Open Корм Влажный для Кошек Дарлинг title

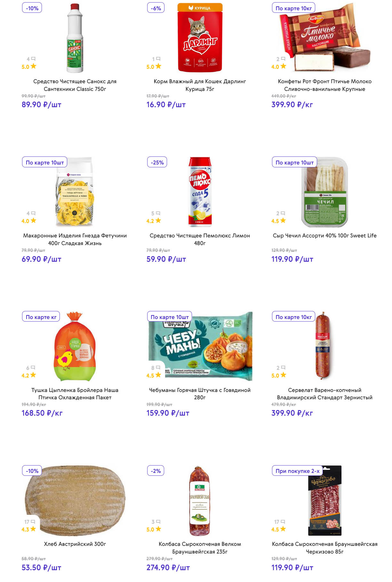click(200, 85)
